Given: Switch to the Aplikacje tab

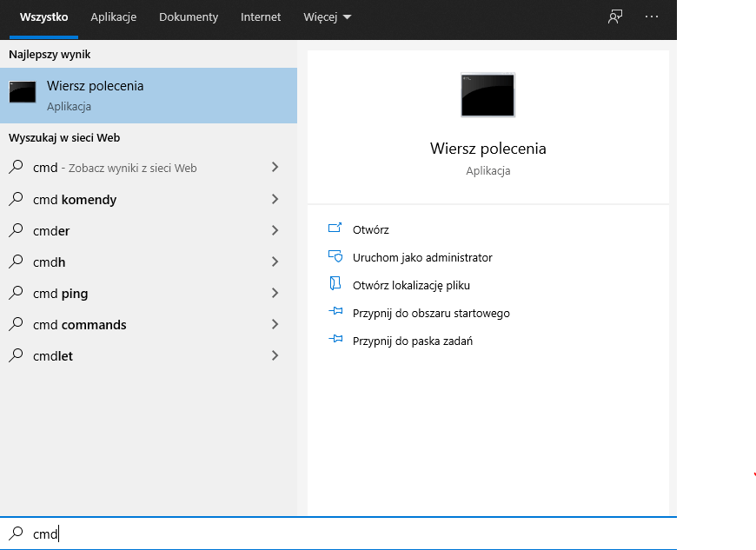Looking at the screenshot, I should (x=113, y=17).
